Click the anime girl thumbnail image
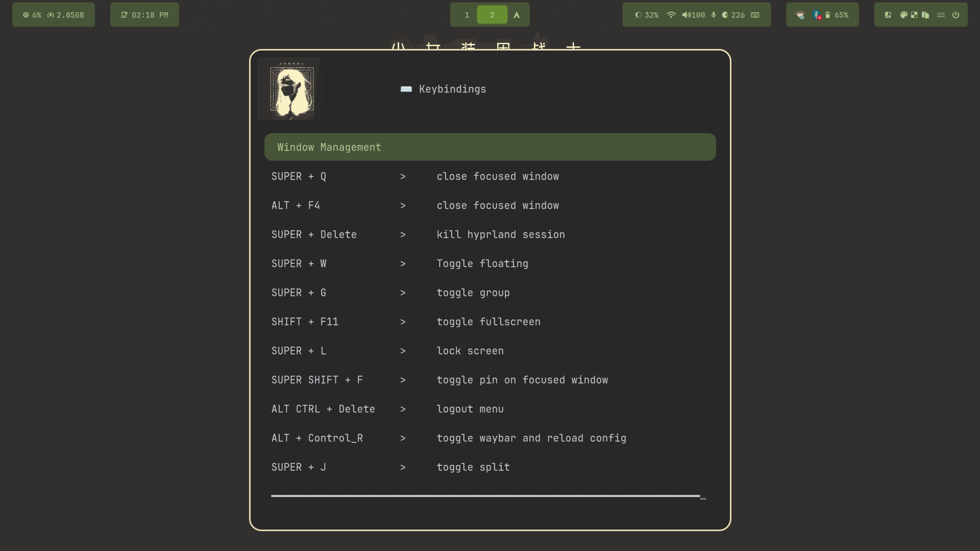Screen dimensions: 980x551 coord(291,89)
